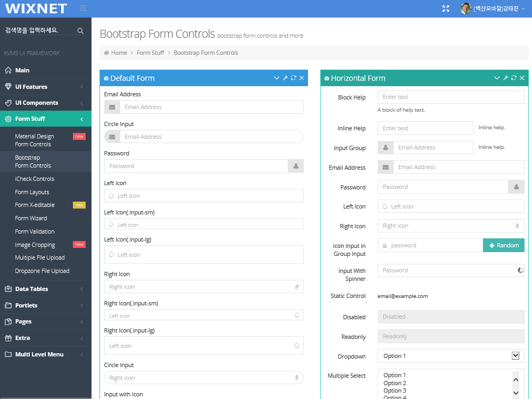Reload the Default Form panel
This screenshot has height=399, width=532.
[294, 78]
